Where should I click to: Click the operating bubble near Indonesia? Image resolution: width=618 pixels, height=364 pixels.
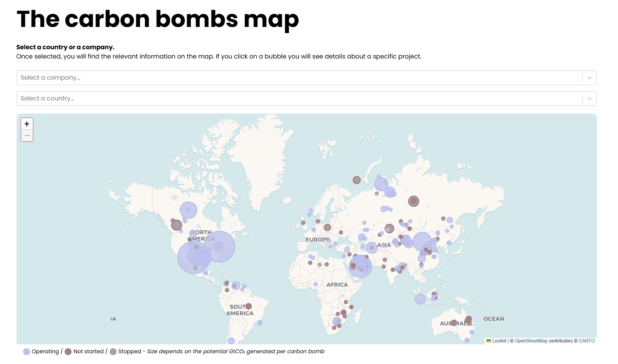tap(420, 299)
